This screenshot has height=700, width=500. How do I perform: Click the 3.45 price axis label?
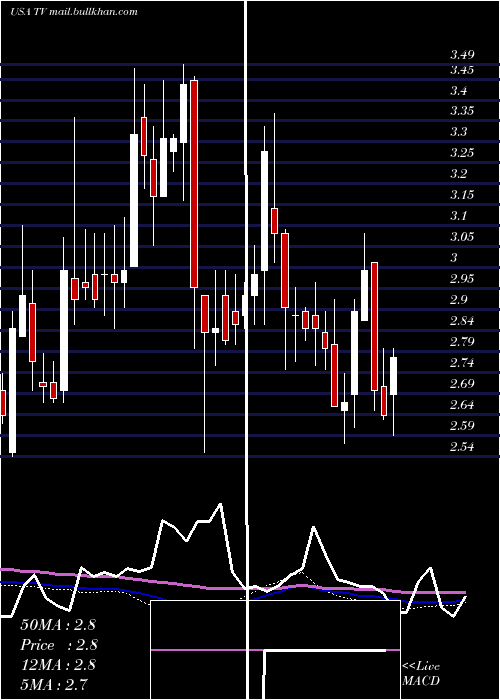[462, 70]
